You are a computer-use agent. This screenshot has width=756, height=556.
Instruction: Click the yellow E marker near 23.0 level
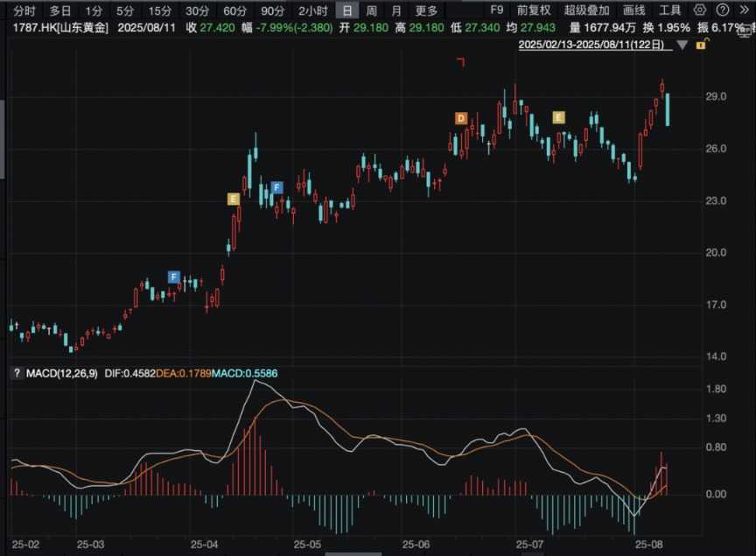[233, 199]
